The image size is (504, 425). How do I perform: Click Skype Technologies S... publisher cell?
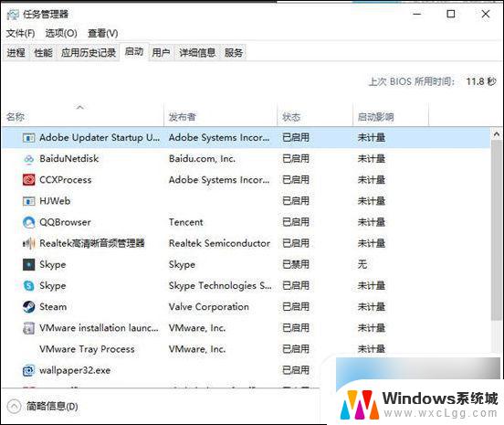point(220,286)
